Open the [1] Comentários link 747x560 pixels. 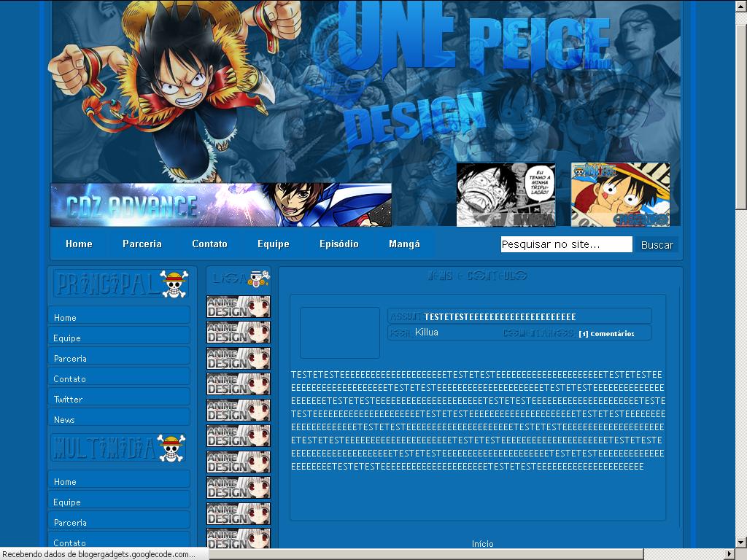click(606, 334)
